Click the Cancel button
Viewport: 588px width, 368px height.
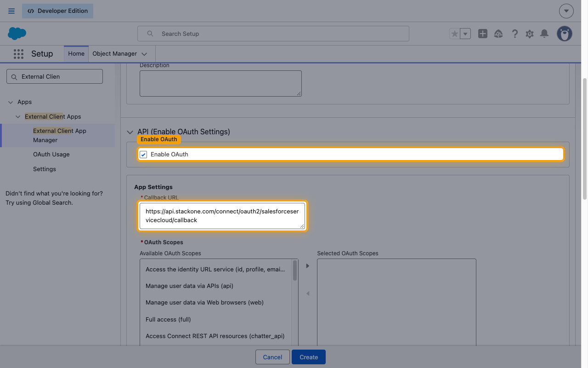pos(272,357)
